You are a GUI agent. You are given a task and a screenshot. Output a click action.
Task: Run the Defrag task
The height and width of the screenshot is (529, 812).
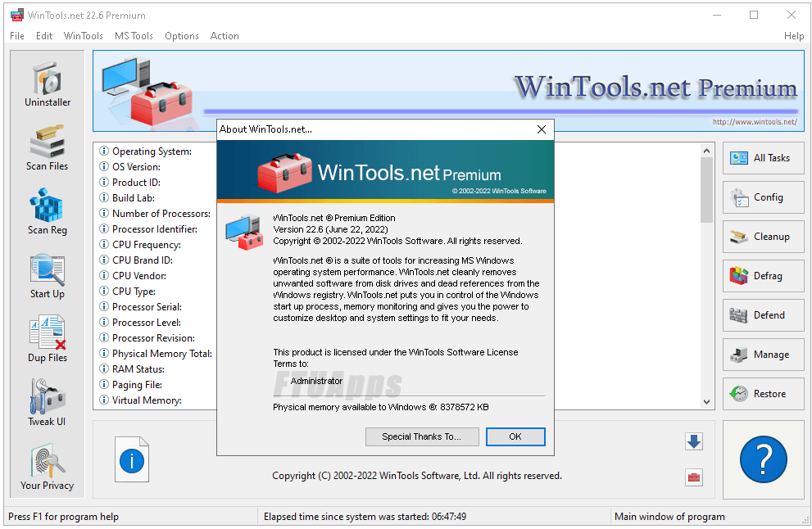[764, 276]
